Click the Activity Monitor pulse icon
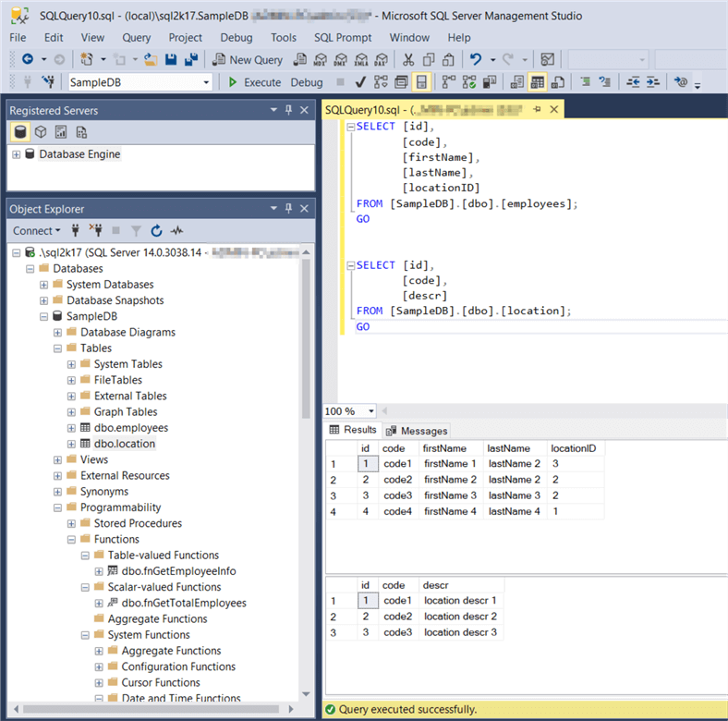 pyautogui.click(x=176, y=230)
